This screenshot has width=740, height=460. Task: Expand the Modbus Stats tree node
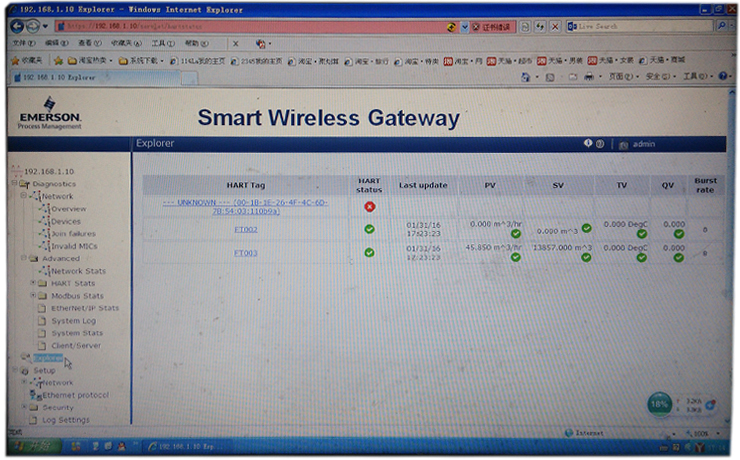click(x=33, y=296)
